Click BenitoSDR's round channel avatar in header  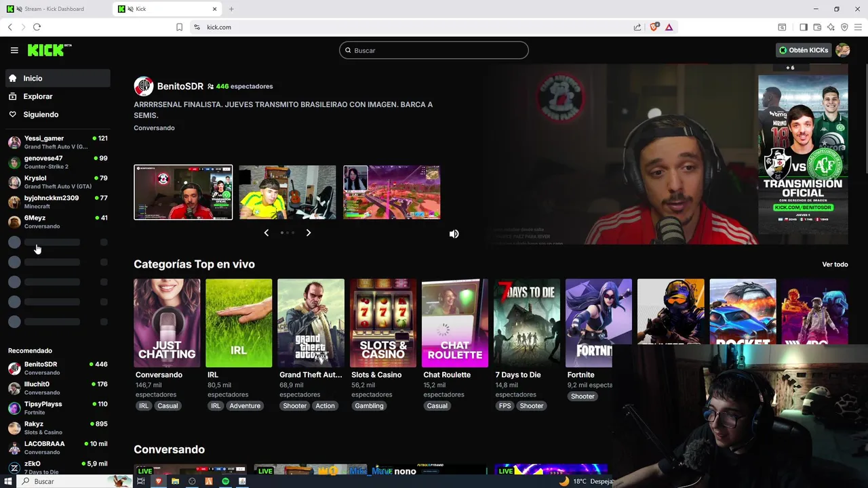coord(144,86)
